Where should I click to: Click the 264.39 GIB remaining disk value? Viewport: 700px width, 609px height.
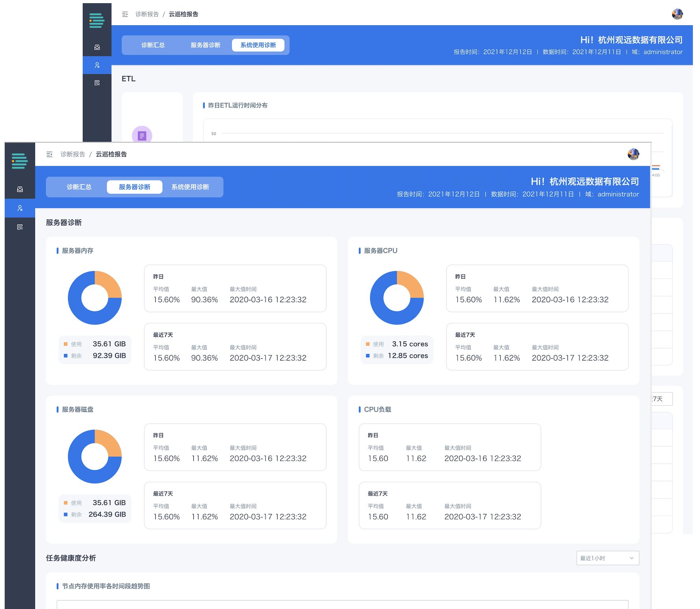(x=107, y=514)
